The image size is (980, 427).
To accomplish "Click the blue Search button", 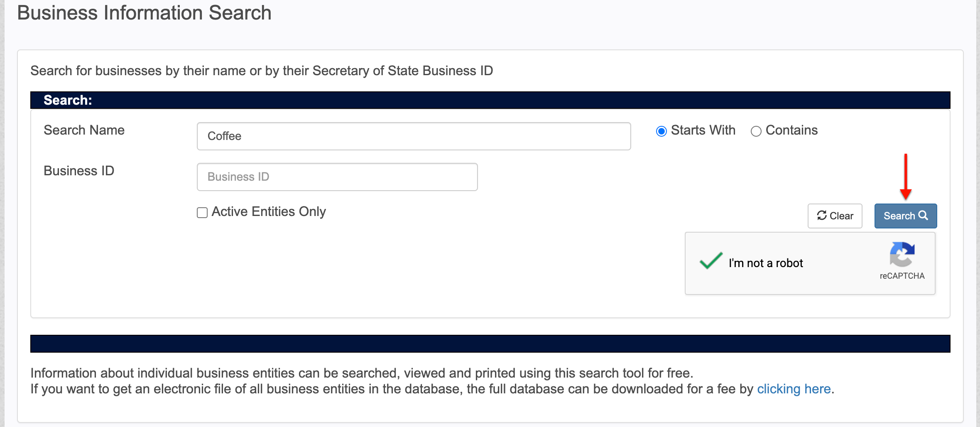I will (x=906, y=216).
